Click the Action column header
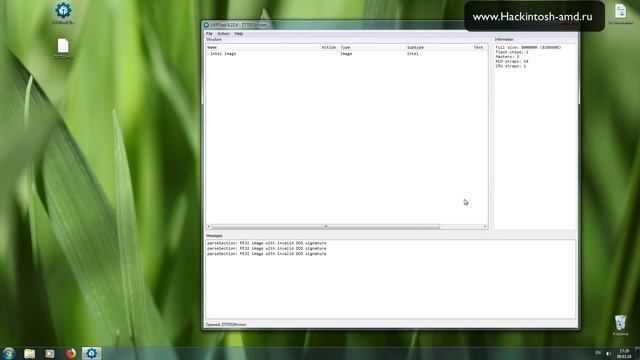This screenshot has height=360, width=640. (x=329, y=47)
